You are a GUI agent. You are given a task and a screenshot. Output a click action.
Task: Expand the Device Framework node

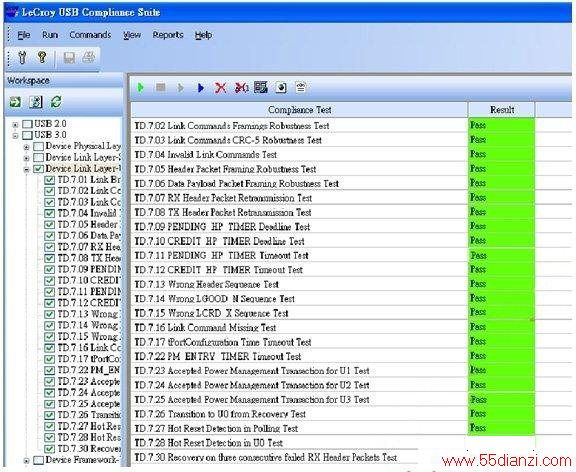26,460
